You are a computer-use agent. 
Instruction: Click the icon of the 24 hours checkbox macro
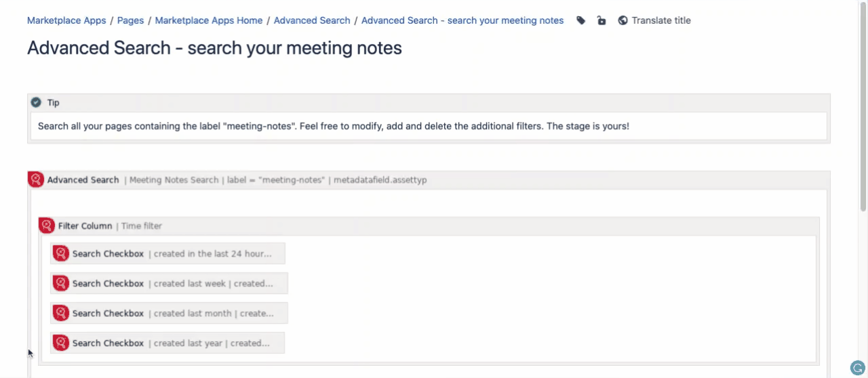[61, 253]
